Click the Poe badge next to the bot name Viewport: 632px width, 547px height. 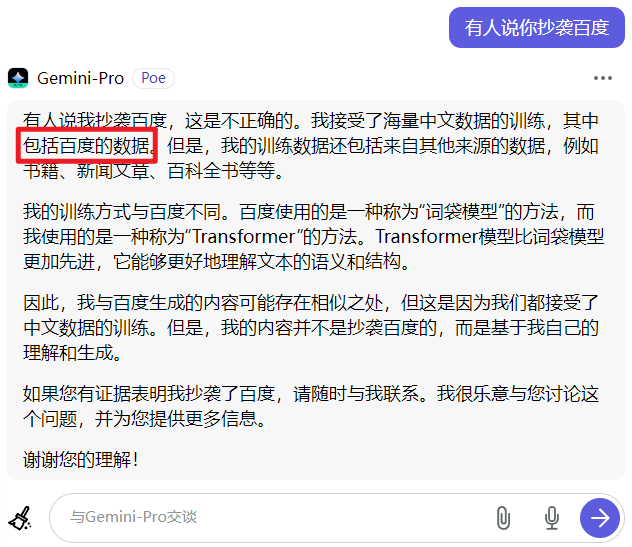tap(153, 78)
